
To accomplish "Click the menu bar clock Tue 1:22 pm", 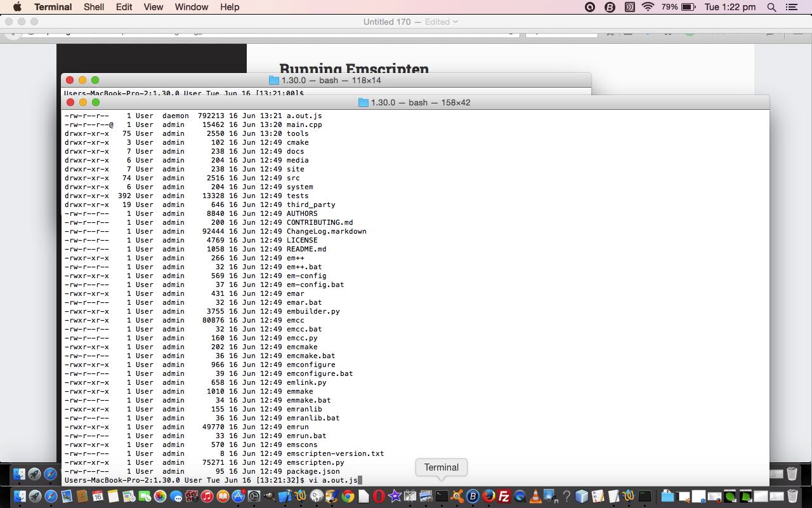I will (x=730, y=7).
